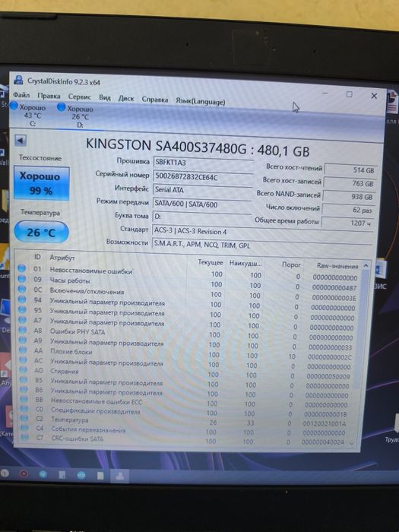Click status icon of attribute row 95
This screenshot has width=399, height=532.
[22, 309]
